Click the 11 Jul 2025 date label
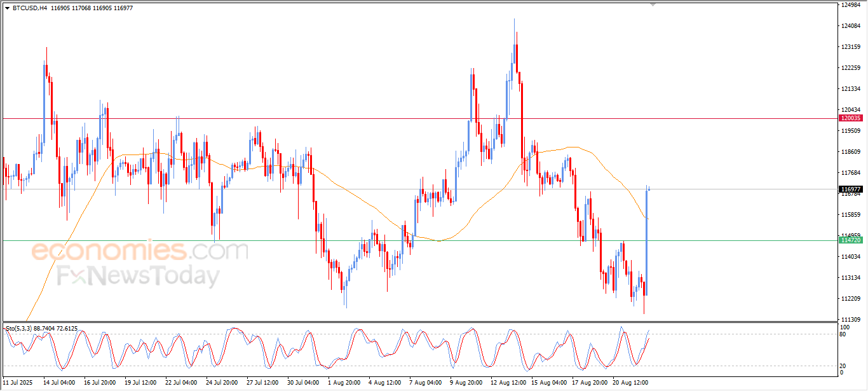868x391 pixels. click(x=17, y=383)
